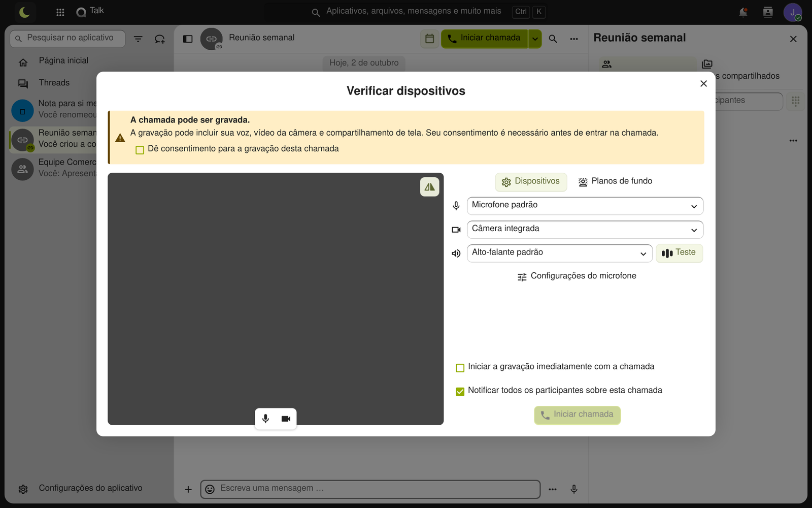Search in the conversation with magnifier icon
The image size is (812, 508).
tap(553, 39)
